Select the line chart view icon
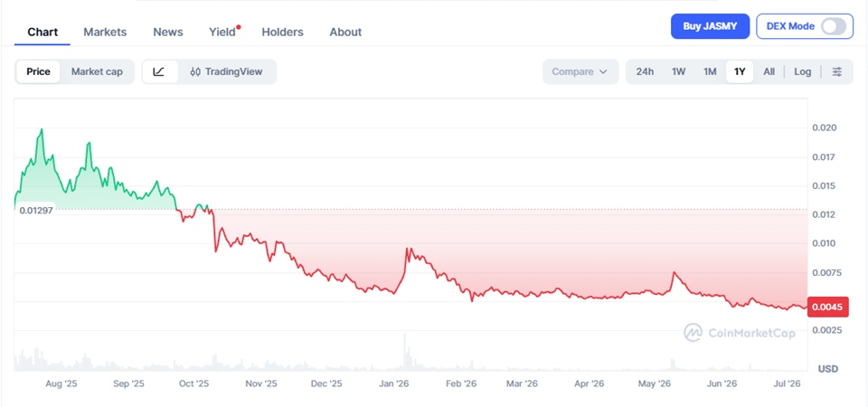The image size is (868, 407). click(x=159, y=72)
